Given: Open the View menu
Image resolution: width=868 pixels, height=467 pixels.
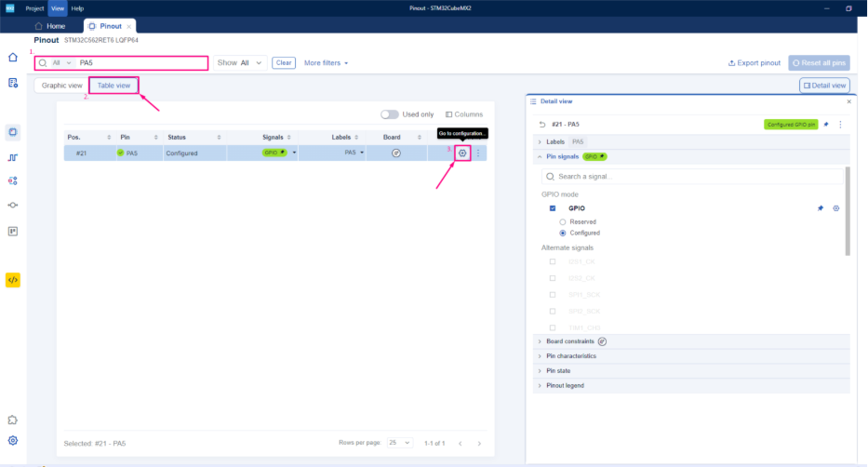Looking at the screenshot, I should pyautogui.click(x=58, y=8).
